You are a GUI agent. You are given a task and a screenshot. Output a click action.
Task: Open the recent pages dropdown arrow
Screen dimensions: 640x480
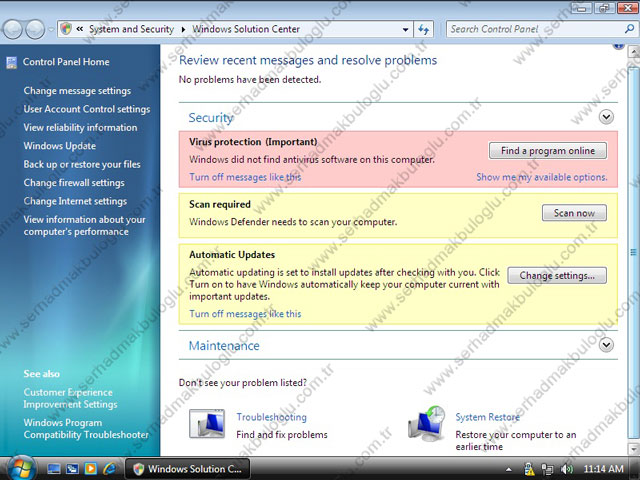[x=51, y=29]
